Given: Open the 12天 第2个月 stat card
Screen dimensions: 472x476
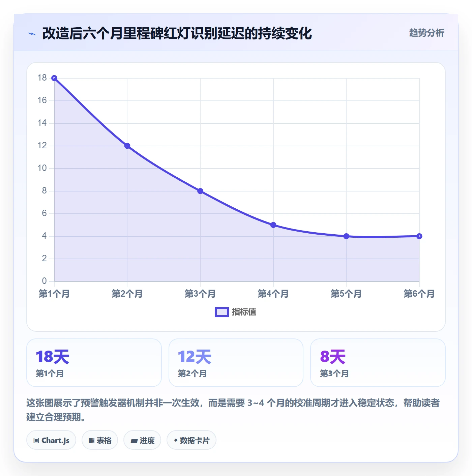Looking at the screenshot, I should point(236,363).
